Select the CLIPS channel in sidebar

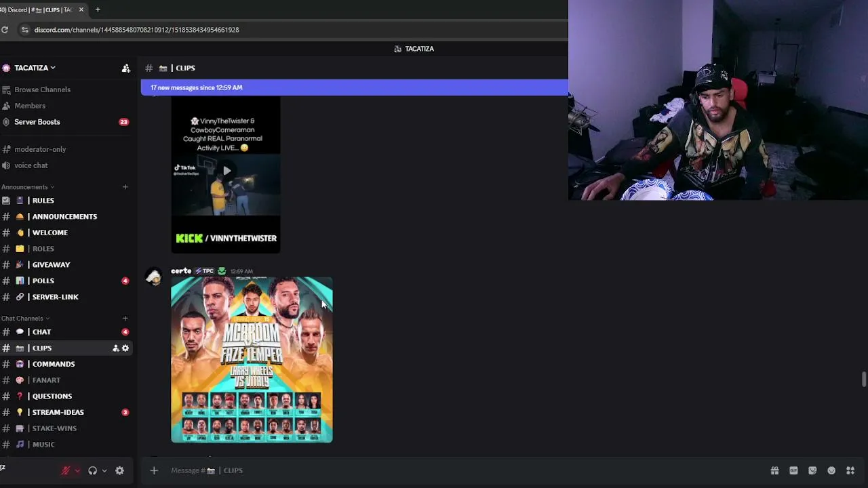coord(41,348)
